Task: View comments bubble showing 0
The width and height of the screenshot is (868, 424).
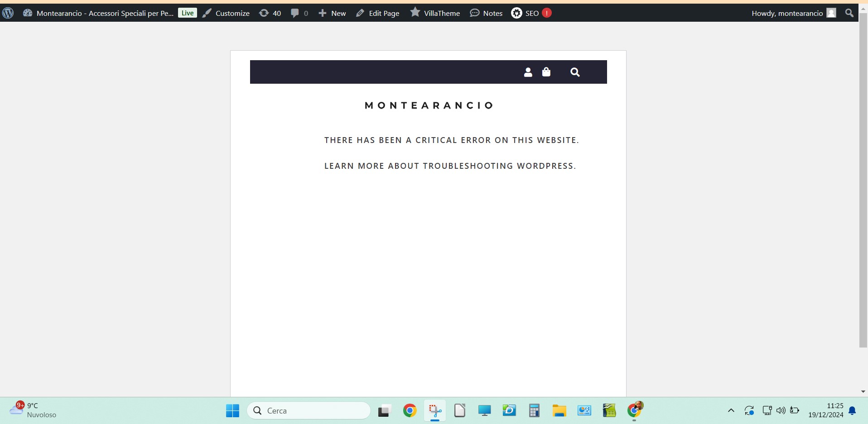Action: [x=299, y=13]
